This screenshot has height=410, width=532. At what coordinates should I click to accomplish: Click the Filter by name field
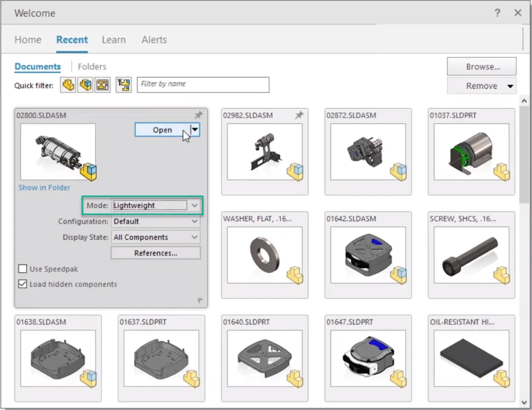click(203, 84)
